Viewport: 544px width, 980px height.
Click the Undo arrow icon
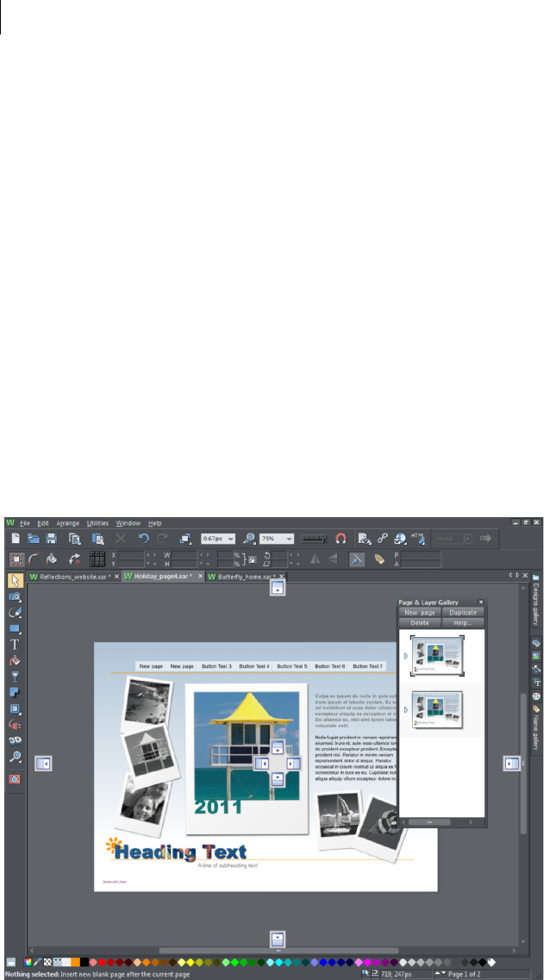point(144,538)
